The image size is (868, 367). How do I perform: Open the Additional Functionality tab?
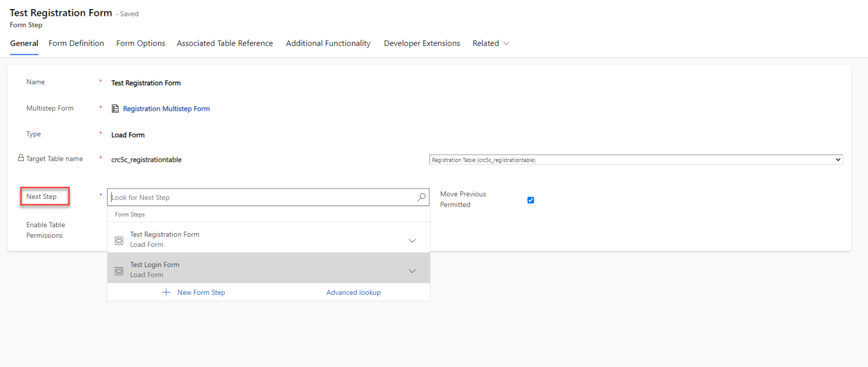[328, 43]
